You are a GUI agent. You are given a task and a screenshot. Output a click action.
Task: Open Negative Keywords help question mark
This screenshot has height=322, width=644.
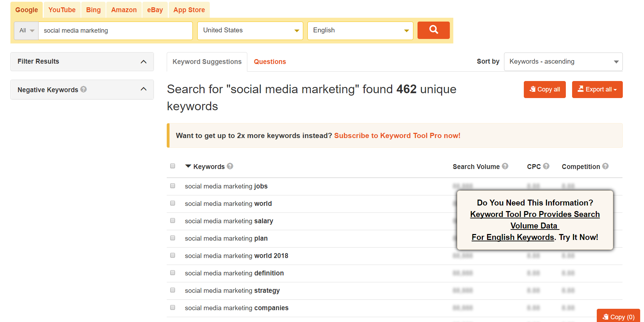point(83,89)
